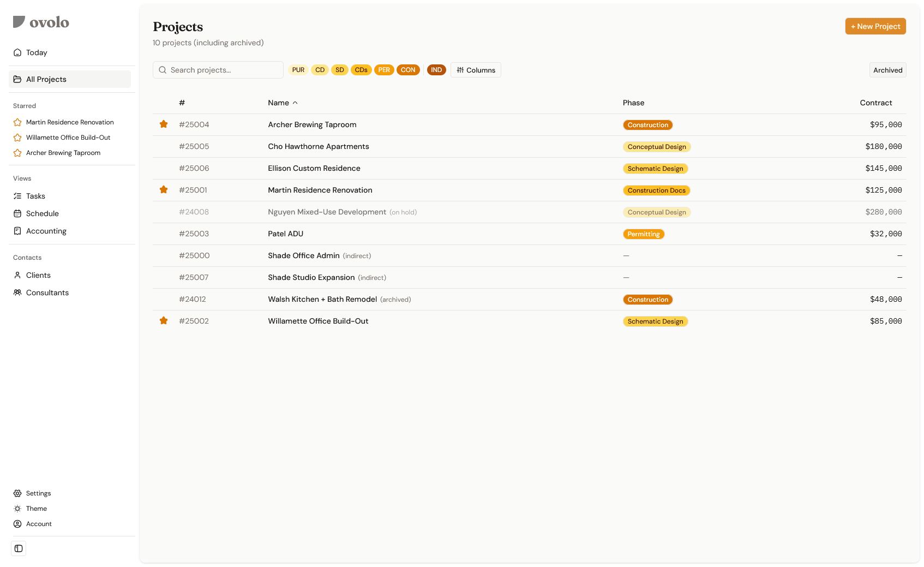This screenshot has width=924, height=567.
Task: Toggle the Archived projects filter
Action: [887, 70]
